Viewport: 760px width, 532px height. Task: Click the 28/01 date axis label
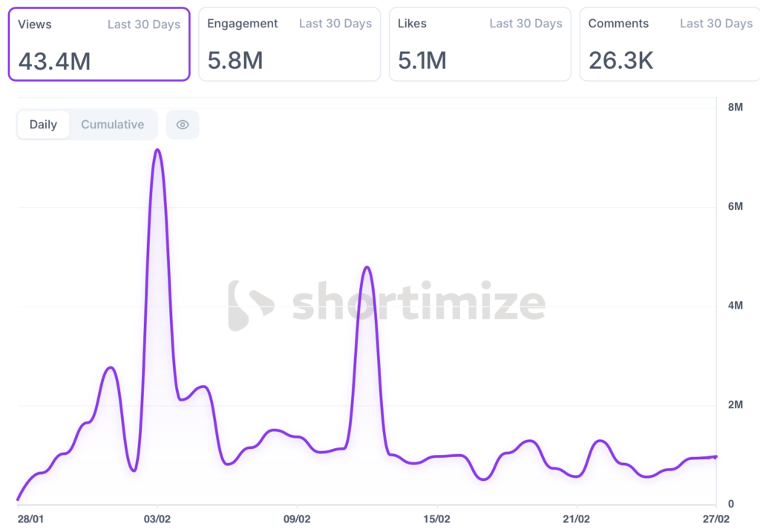(x=30, y=519)
